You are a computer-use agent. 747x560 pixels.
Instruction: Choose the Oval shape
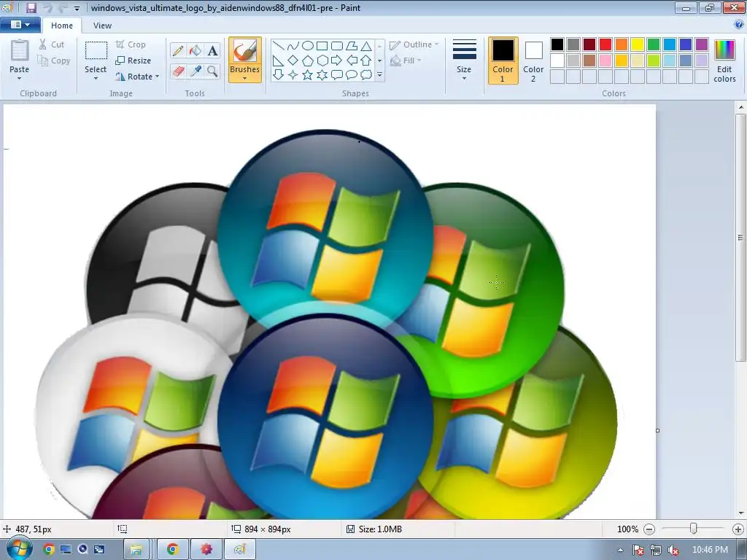point(308,46)
